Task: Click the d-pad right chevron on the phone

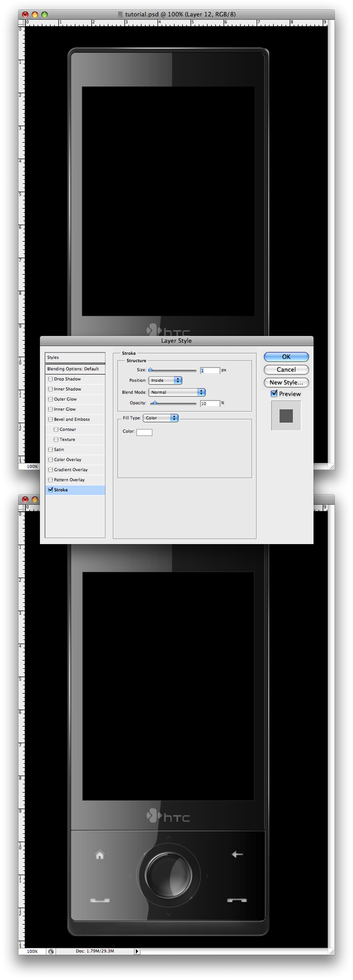Action: tap(207, 876)
